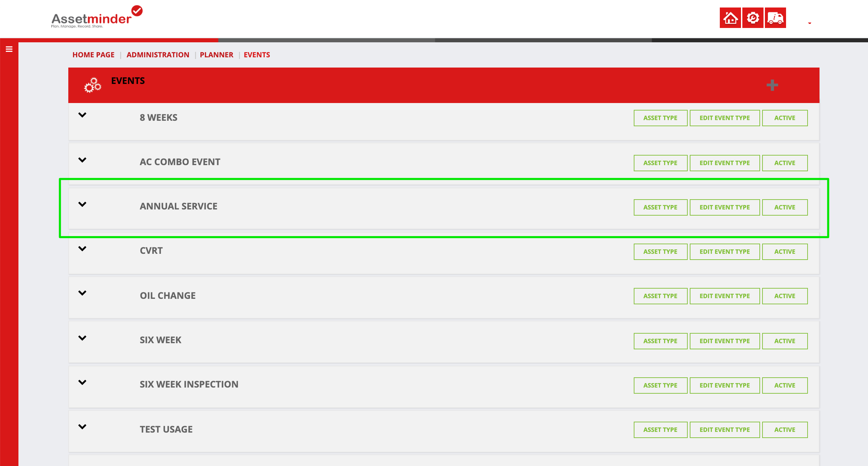Expand the TEST USAGE row chevron
This screenshot has height=466, width=868.
82,427
